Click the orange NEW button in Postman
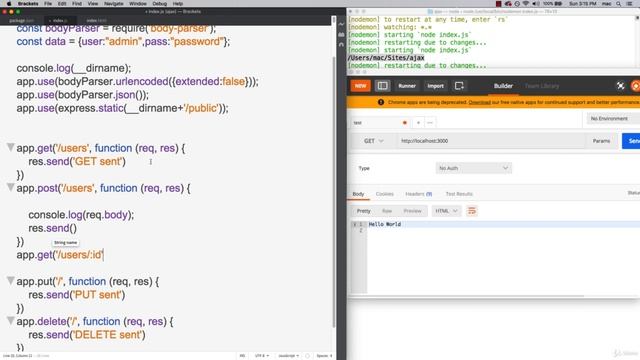Viewport: 640px width, 360px height. [x=360, y=86]
